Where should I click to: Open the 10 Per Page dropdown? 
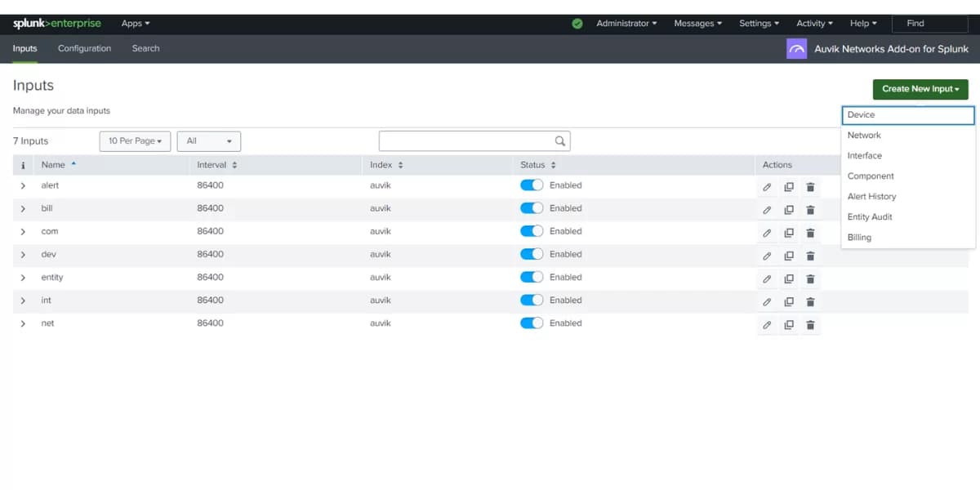click(134, 140)
